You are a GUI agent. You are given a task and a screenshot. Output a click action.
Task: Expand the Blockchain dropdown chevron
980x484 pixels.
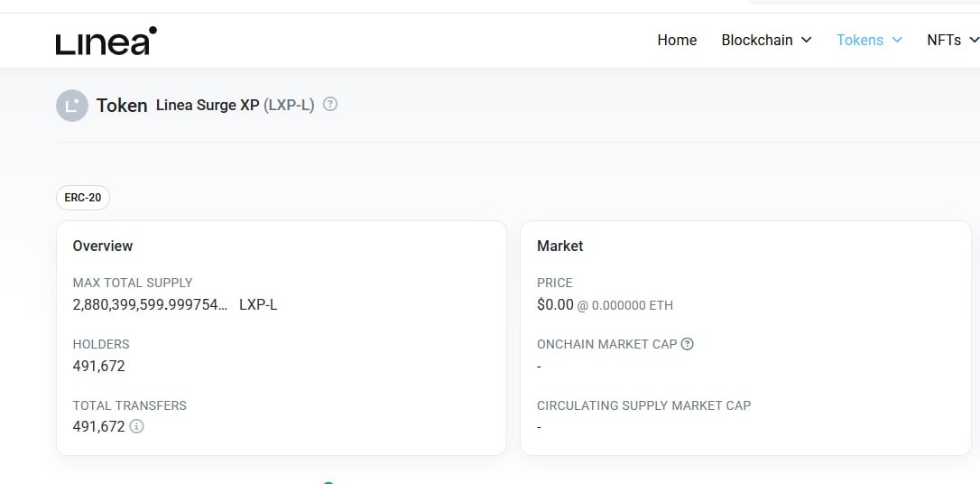pyautogui.click(x=806, y=40)
